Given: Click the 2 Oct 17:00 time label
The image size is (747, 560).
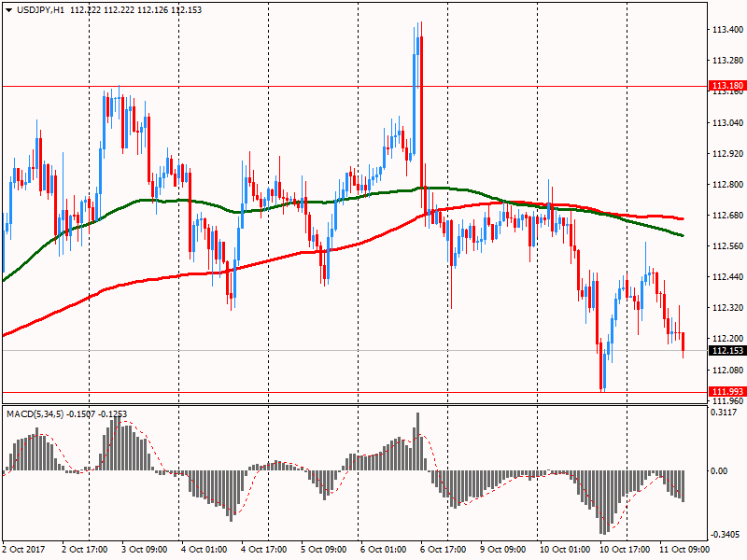Looking at the screenshot, I should [x=85, y=550].
